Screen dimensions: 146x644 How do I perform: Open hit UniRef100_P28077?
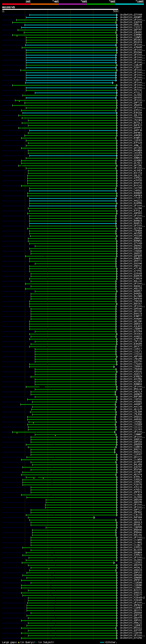[x=131, y=595]
